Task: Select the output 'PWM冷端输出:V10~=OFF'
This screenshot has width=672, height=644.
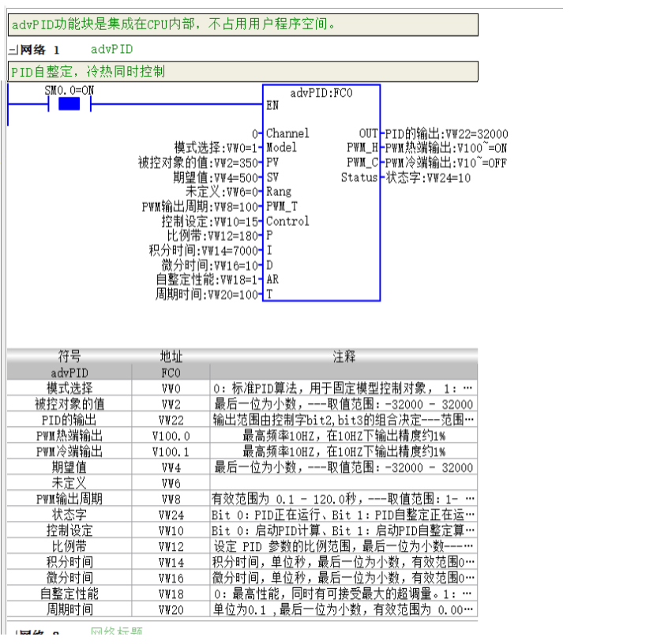Action: pos(445,163)
